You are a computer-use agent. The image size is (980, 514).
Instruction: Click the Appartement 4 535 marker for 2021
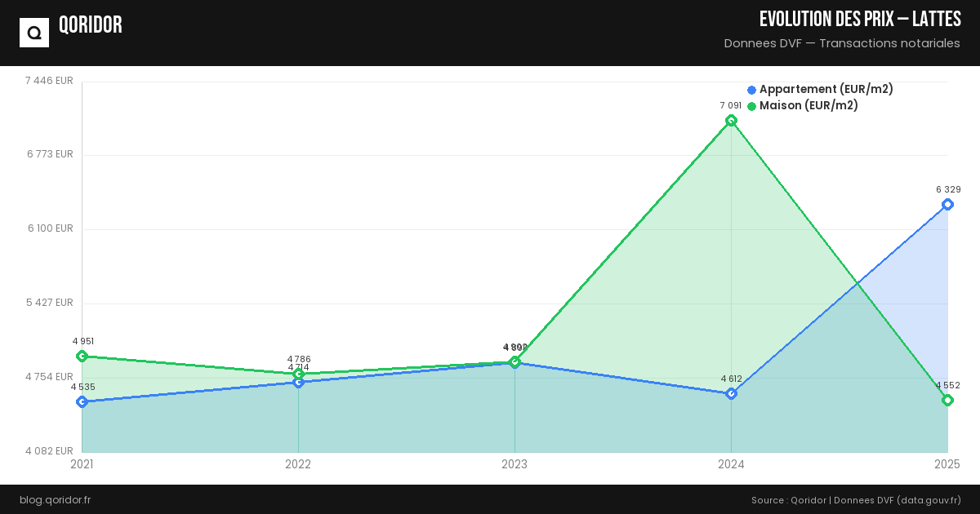82,401
